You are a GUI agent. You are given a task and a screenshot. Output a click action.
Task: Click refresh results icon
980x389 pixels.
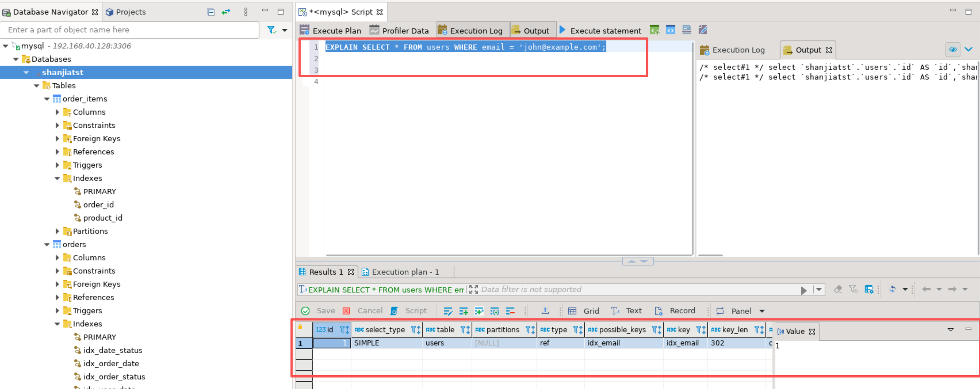(x=893, y=289)
